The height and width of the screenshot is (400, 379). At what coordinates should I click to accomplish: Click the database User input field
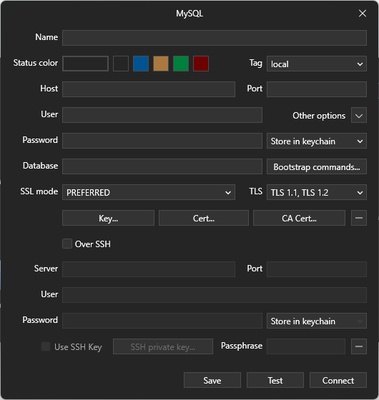tap(162, 115)
